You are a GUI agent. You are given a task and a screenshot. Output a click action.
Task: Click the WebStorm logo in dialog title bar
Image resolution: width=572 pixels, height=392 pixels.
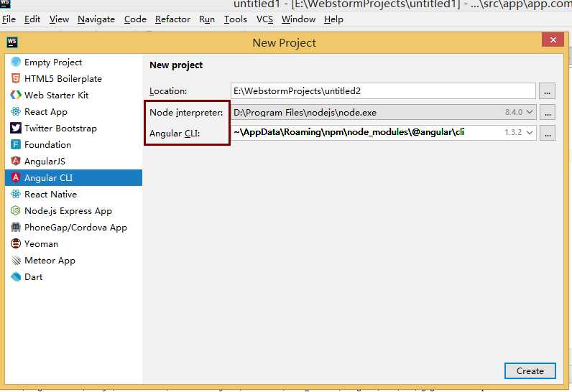[11, 42]
